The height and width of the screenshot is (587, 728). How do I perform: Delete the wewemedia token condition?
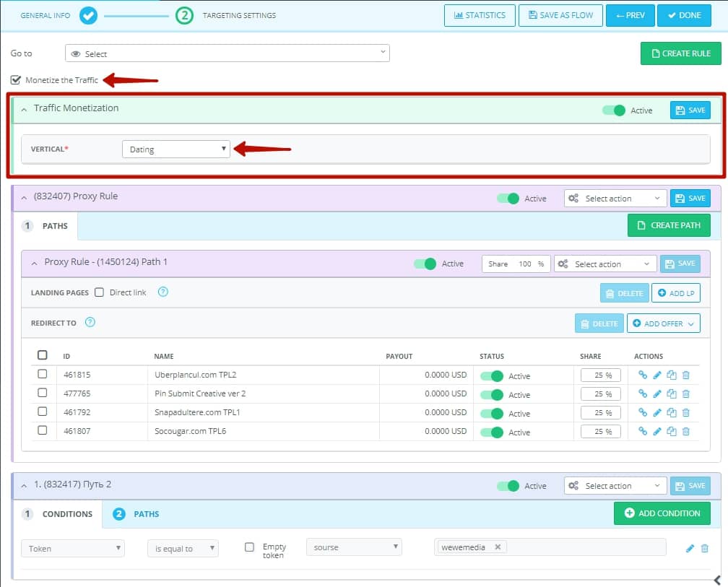pyautogui.click(x=704, y=549)
